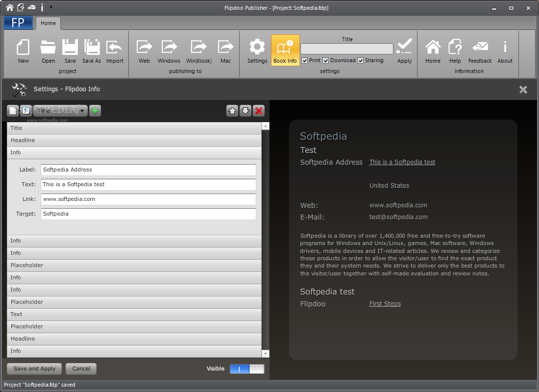Click the small home icon in title bar

coord(10,7)
